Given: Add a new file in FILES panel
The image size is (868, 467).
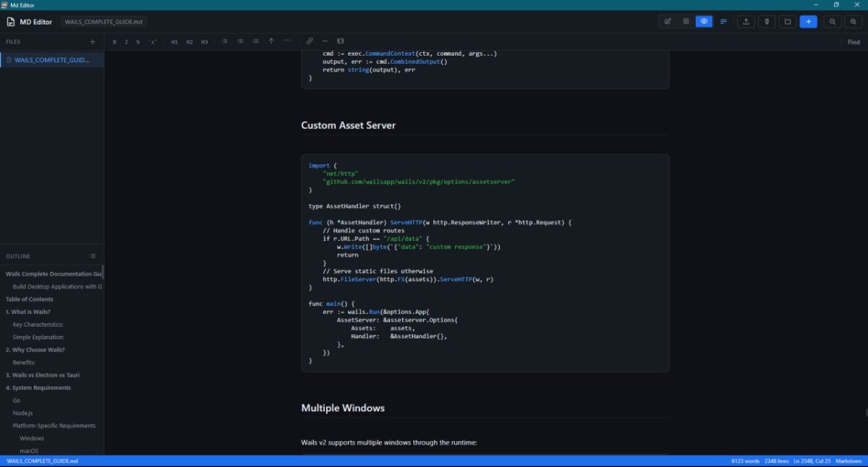Looking at the screenshot, I should [92, 42].
